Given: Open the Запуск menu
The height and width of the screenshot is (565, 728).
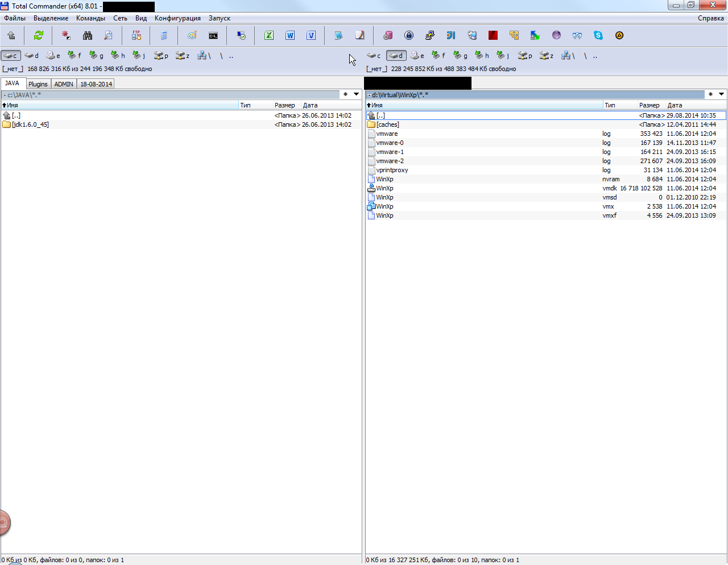Looking at the screenshot, I should 220,18.
